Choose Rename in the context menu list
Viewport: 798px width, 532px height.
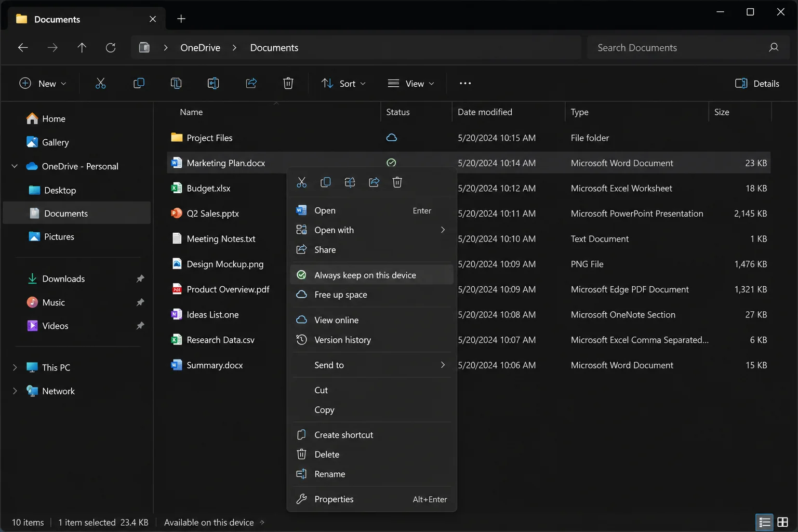tap(371, 474)
